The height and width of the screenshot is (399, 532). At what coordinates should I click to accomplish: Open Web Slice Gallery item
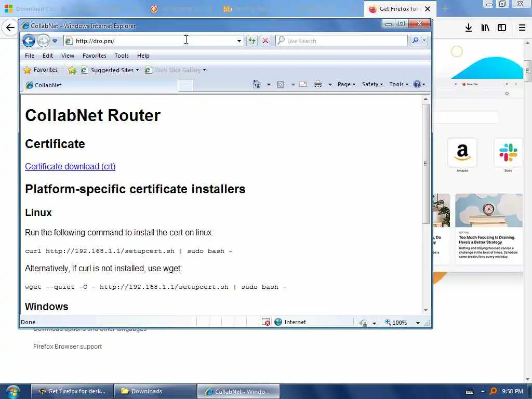(x=175, y=70)
